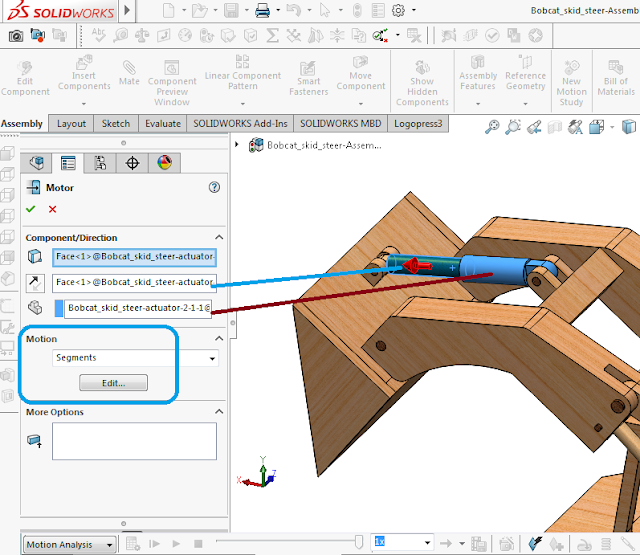
Task: Open the PropertyManager tab
Action: click(x=68, y=163)
